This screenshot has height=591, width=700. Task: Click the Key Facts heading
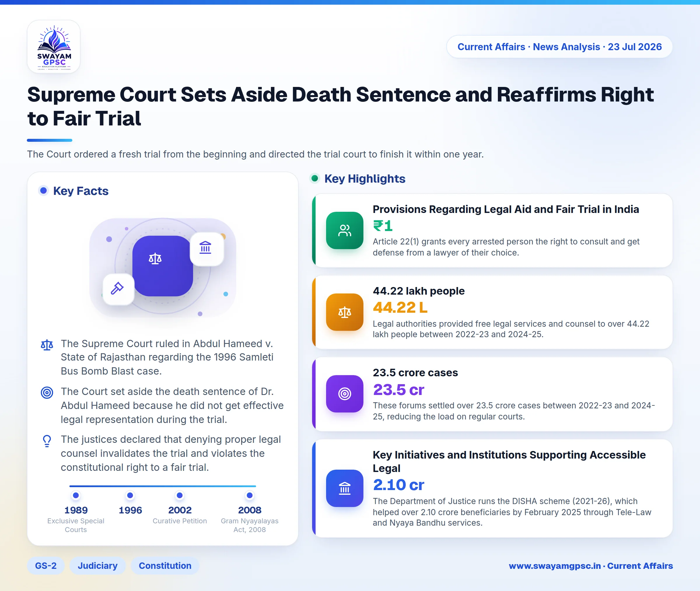81,191
